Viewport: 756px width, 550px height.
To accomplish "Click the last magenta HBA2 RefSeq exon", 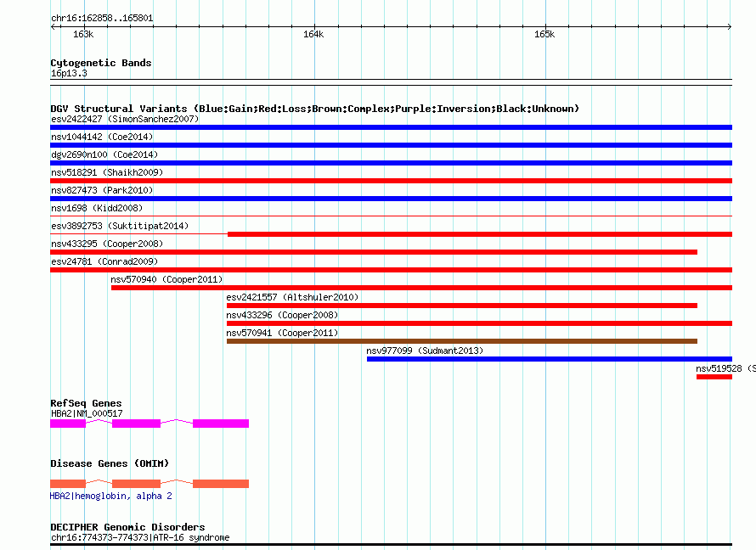I will [x=221, y=424].
